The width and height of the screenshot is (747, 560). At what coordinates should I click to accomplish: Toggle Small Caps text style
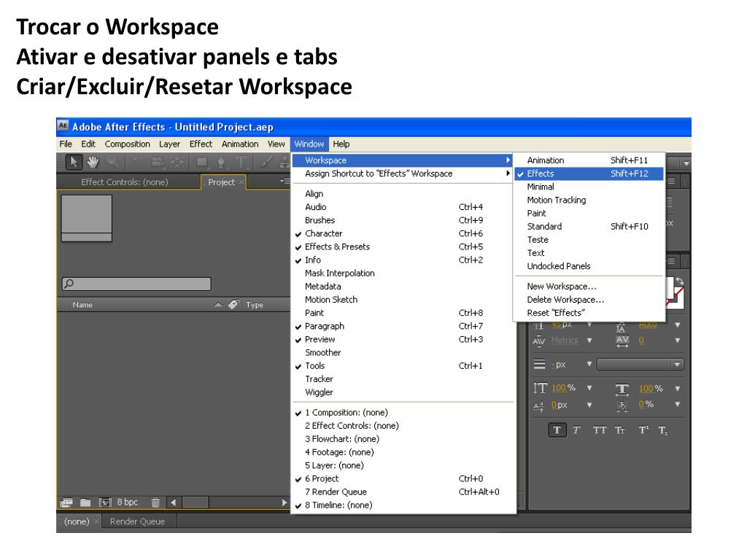pos(620,430)
